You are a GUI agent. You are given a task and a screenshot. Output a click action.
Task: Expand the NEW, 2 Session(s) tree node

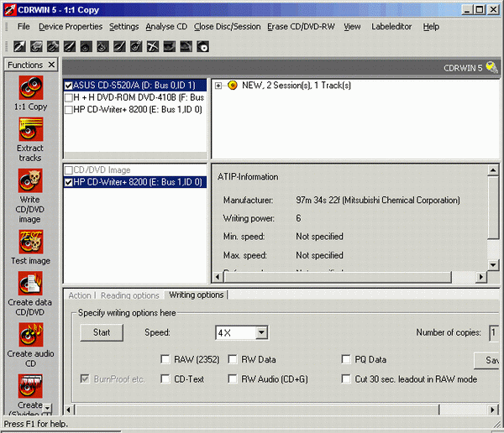(x=218, y=86)
